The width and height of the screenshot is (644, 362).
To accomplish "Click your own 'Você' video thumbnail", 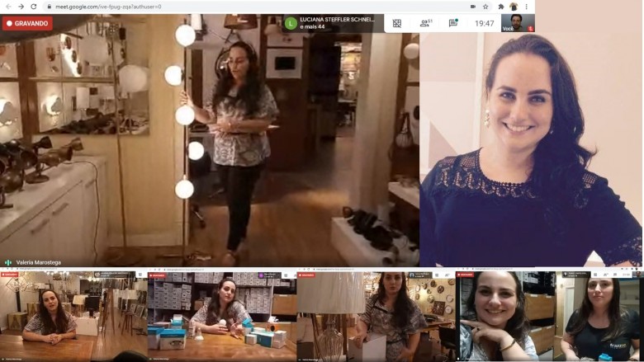I will tap(518, 23).
